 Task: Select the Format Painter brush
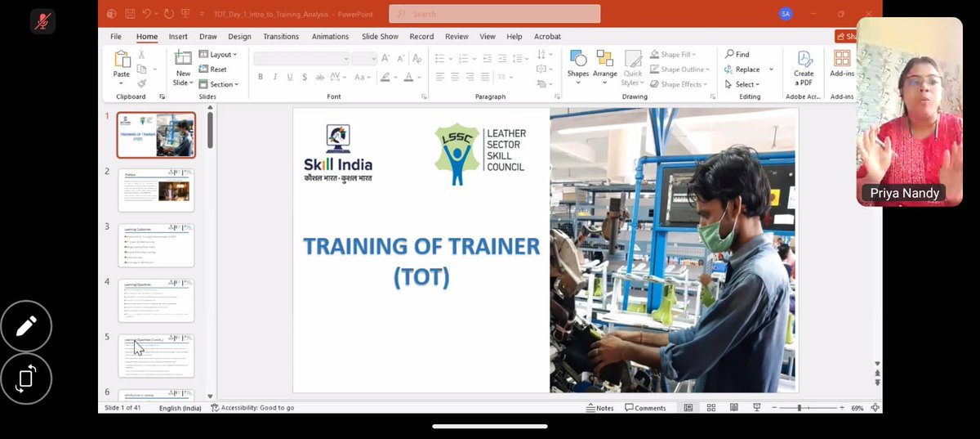tap(141, 83)
